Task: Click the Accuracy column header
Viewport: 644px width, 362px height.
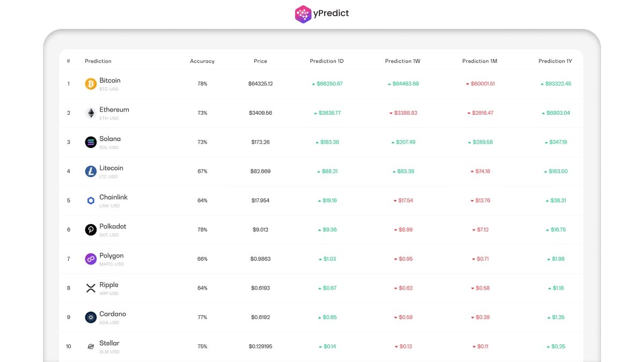Action: coord(202,61)
